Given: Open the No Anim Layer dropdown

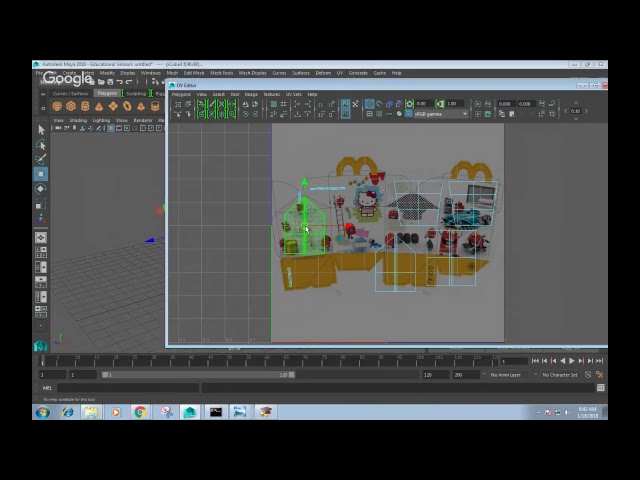Looking at the screenshot, I should (509, 375).
